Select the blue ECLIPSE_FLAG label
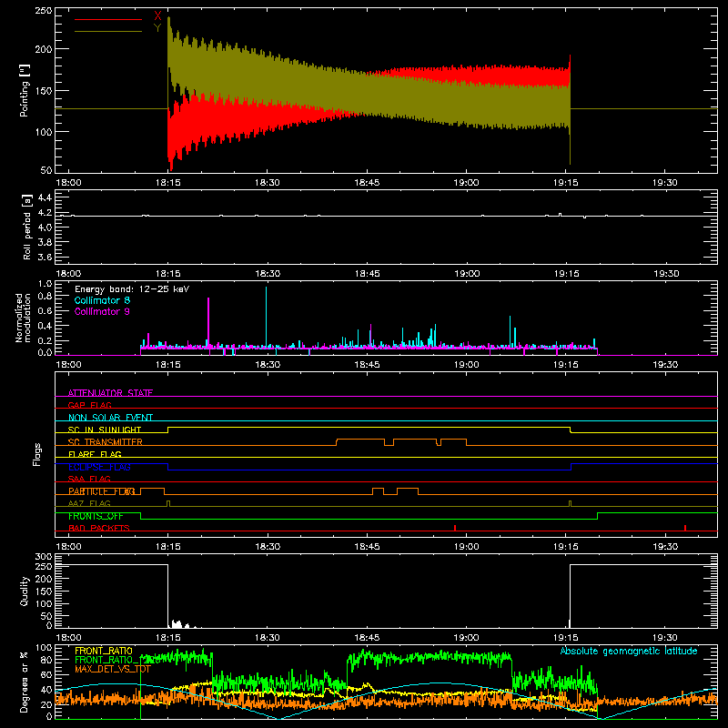 point(99,467)
